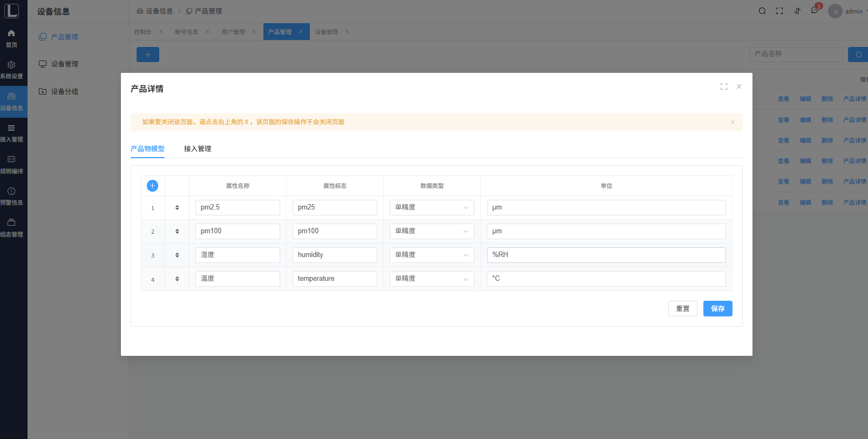This screenshot has width=868, height=439.
Task: Click the pm100 property name field
Action: 238,231
